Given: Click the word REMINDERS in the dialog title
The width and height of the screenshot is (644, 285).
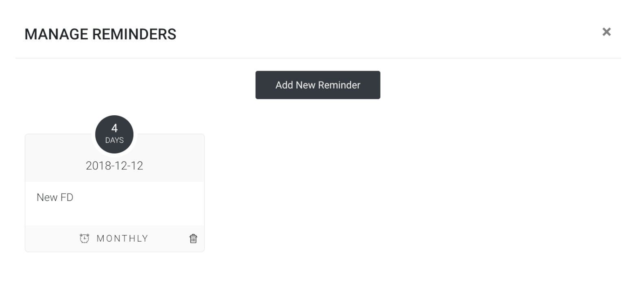Looking at the screenshot, I should click(x=134, y=34).
